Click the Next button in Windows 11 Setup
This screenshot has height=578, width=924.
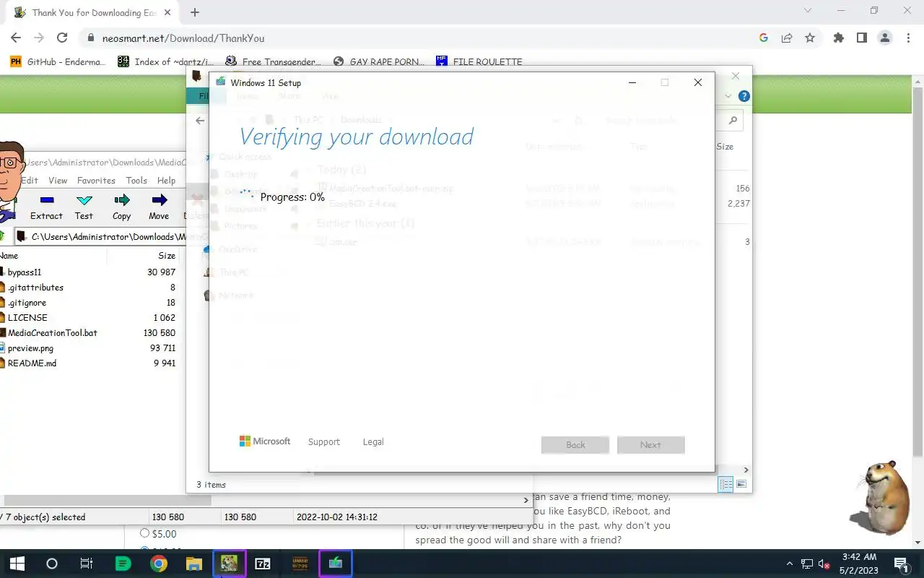(650, 444)
